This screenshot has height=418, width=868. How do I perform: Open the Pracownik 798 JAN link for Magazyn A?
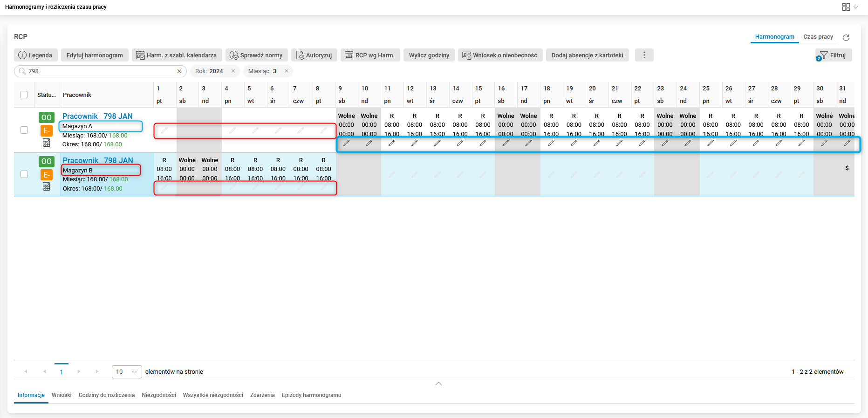(97, 116)
